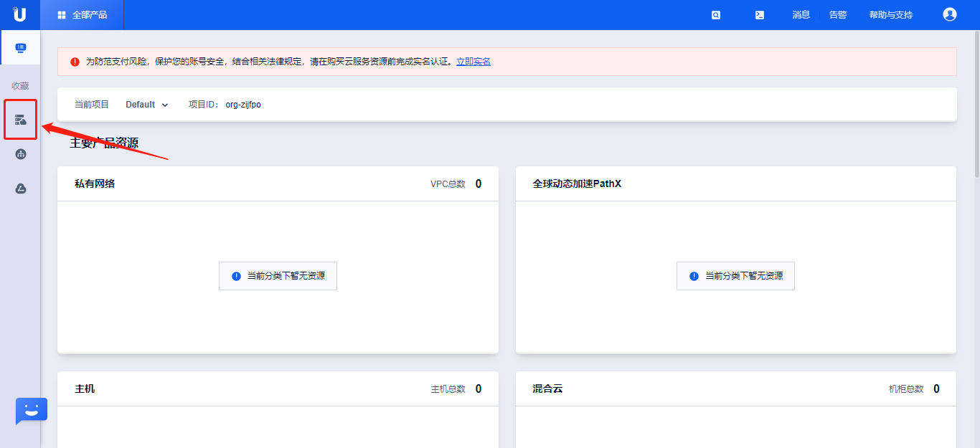Screen dimensions: 980x448
Task: Launch the customer service chat robot icon
Action: tap(31, 411)
